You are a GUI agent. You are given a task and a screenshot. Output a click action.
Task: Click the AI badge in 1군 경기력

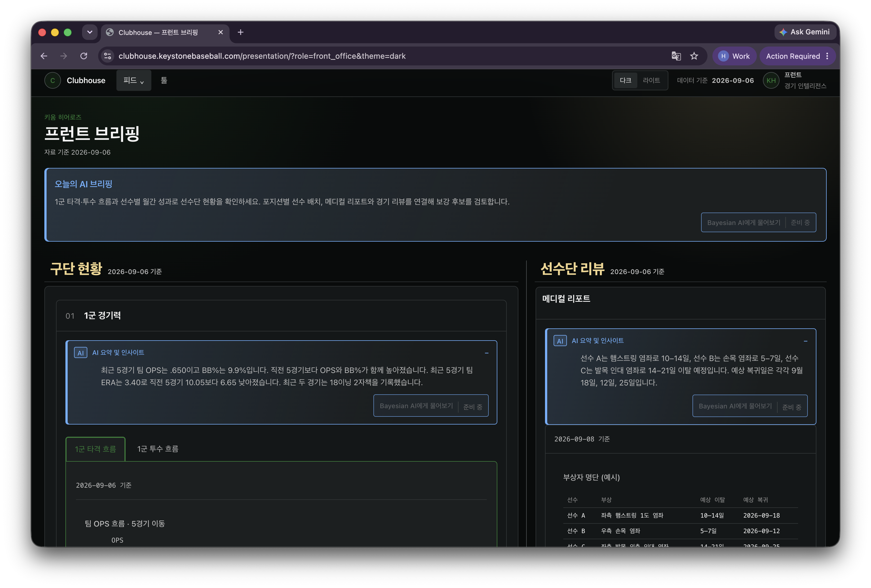coord(81,353)
